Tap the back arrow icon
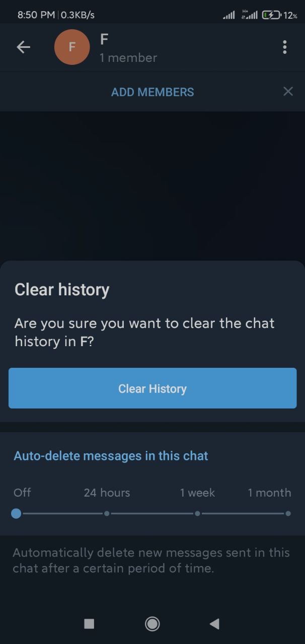Image resolution: width=305 pixels, height=644 pixels. pyautogui.click(x=23, y=47)
